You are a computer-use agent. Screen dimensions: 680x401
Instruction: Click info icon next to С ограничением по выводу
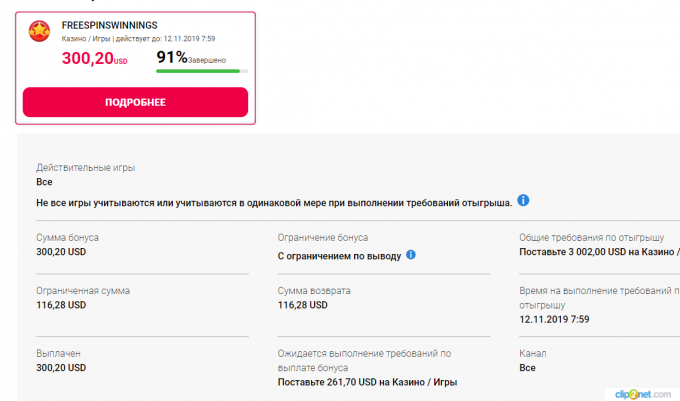[x=411, y=255]
